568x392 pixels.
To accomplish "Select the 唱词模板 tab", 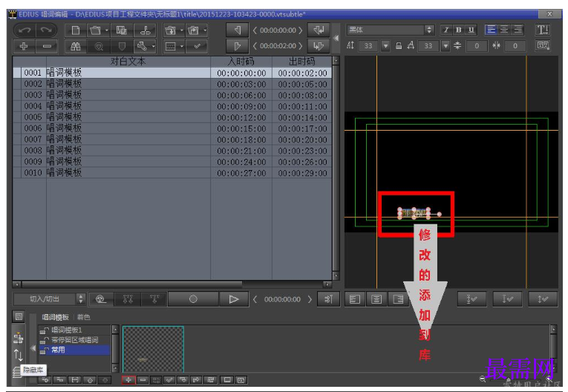I will tap(55, 317).
